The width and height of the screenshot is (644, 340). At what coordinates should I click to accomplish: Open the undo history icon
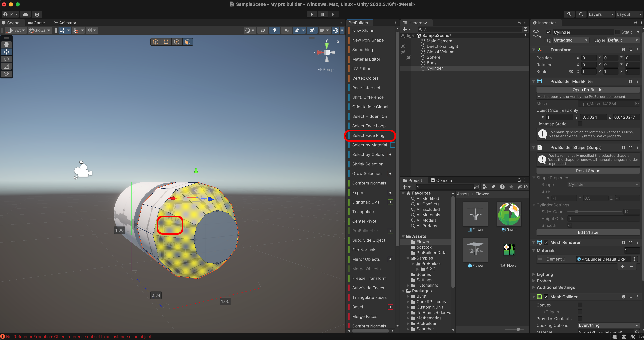pyautogui.click(x=569, y=14)
